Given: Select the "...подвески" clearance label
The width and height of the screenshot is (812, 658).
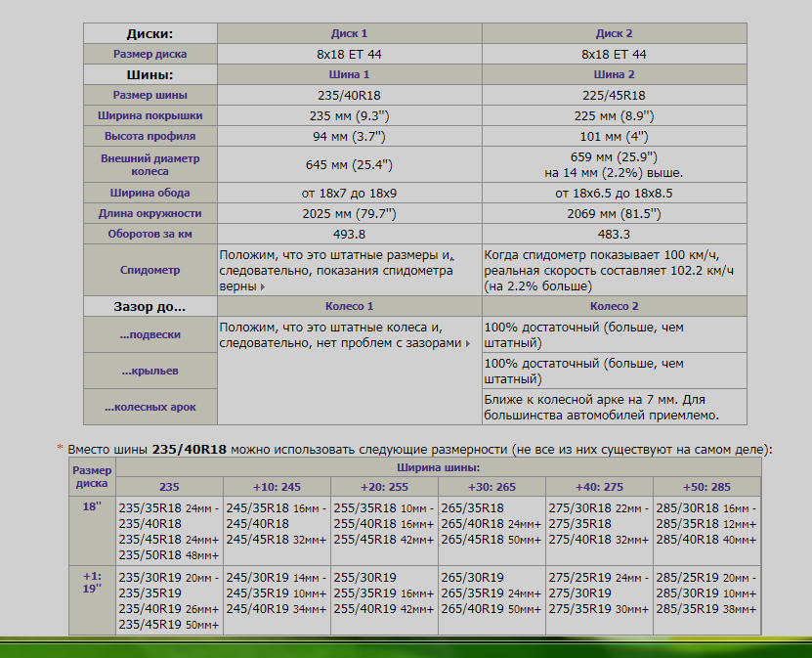Looking at the screenshot, I should [x=150, y=335].
